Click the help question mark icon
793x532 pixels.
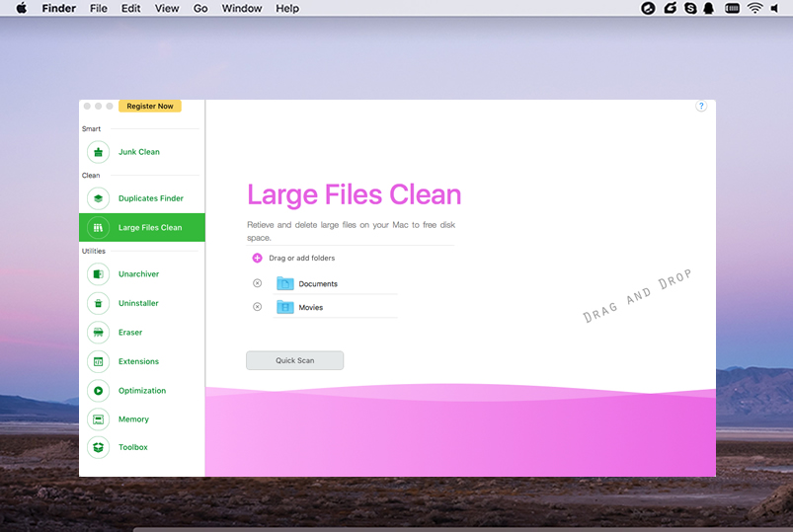(701, 107)
